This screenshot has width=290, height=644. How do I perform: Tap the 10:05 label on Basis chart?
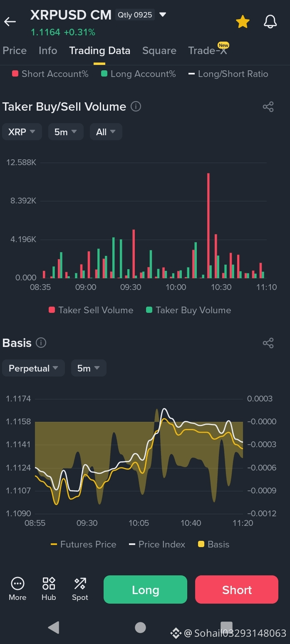139,523
